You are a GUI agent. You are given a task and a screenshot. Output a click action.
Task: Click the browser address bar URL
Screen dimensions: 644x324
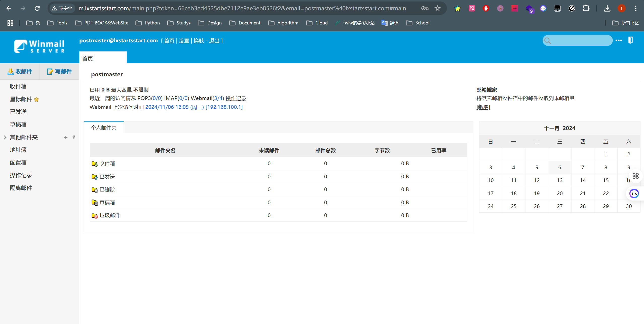click(242, 8)
